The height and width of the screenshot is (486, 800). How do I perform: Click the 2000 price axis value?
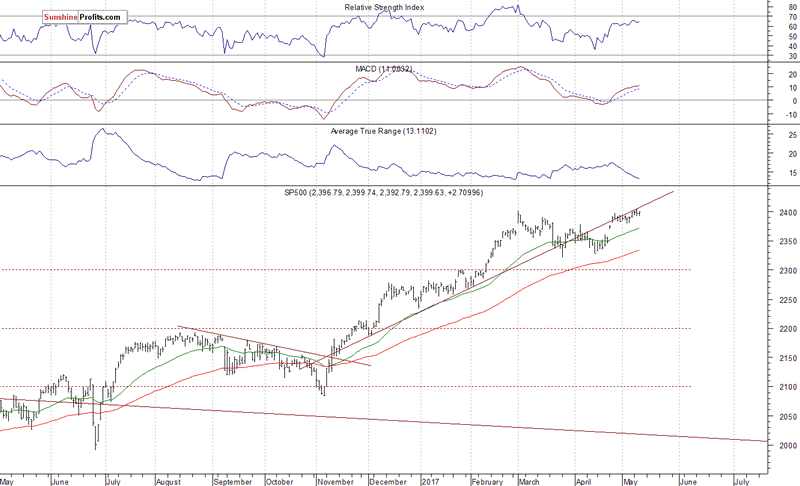[x=788, y=445]
